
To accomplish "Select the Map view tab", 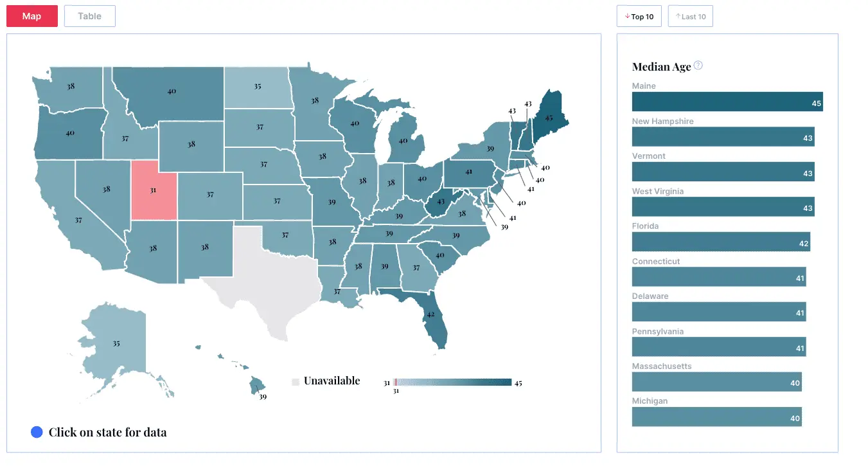I will coord(32,16).
